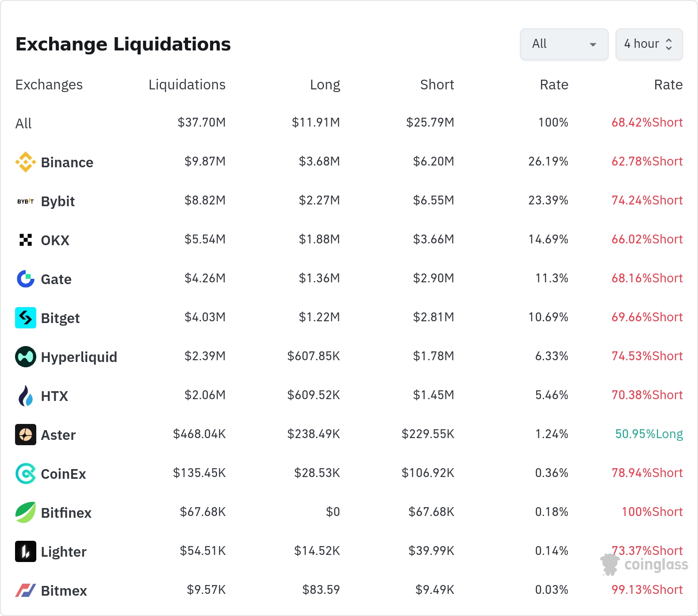Sort by the Short column header
Image resolution: width=698 pixels, height=616 pixels.
coord(437,85)
